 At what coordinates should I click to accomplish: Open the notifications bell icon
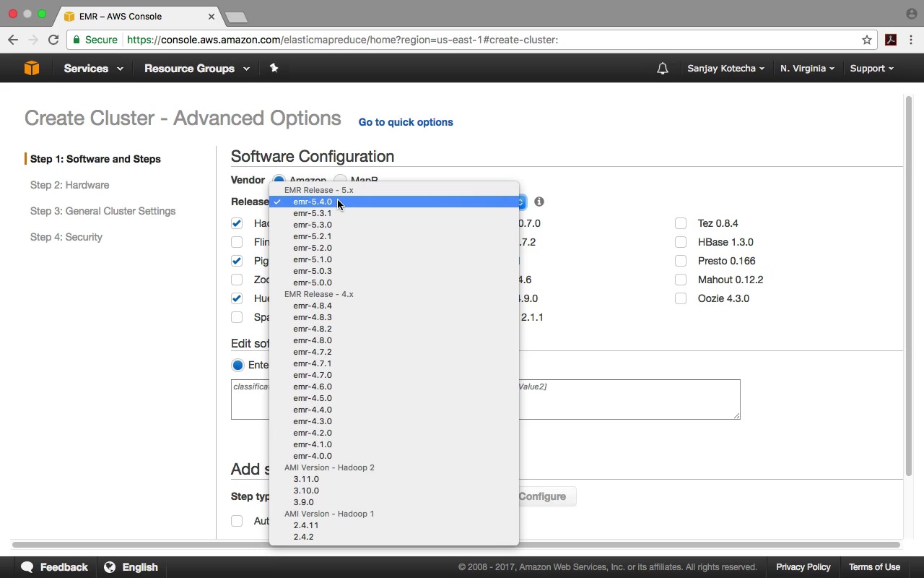(x=662, y=69)
